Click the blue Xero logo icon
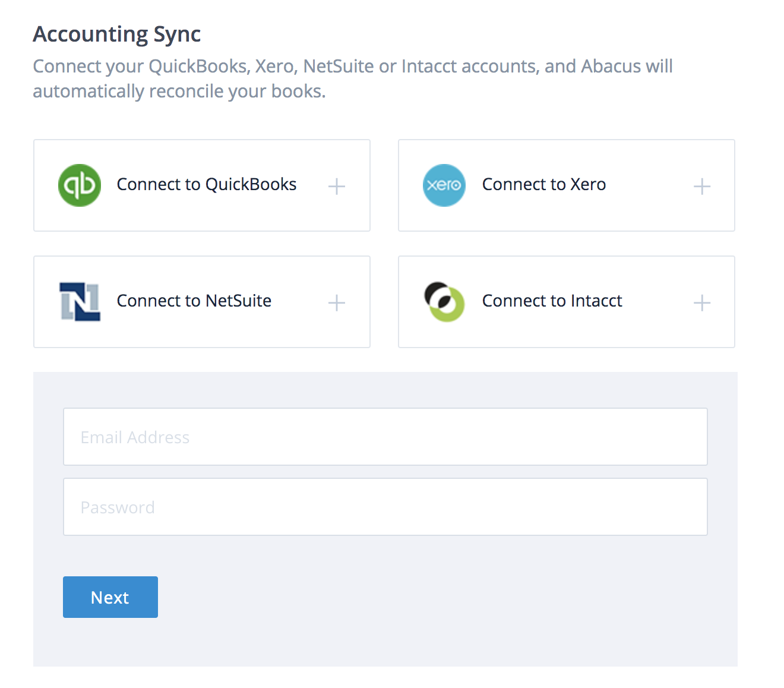 click(444, 185)
